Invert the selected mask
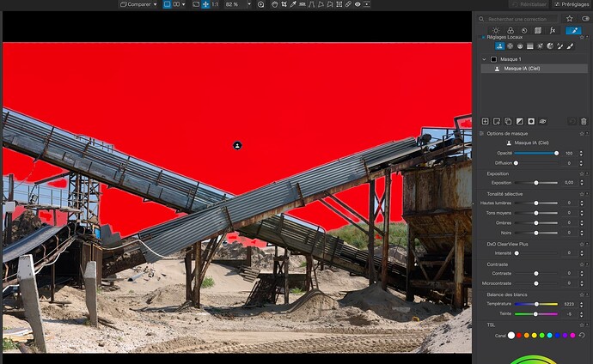The width and height of the screenshot is (593, 364). tap(520, 121)
